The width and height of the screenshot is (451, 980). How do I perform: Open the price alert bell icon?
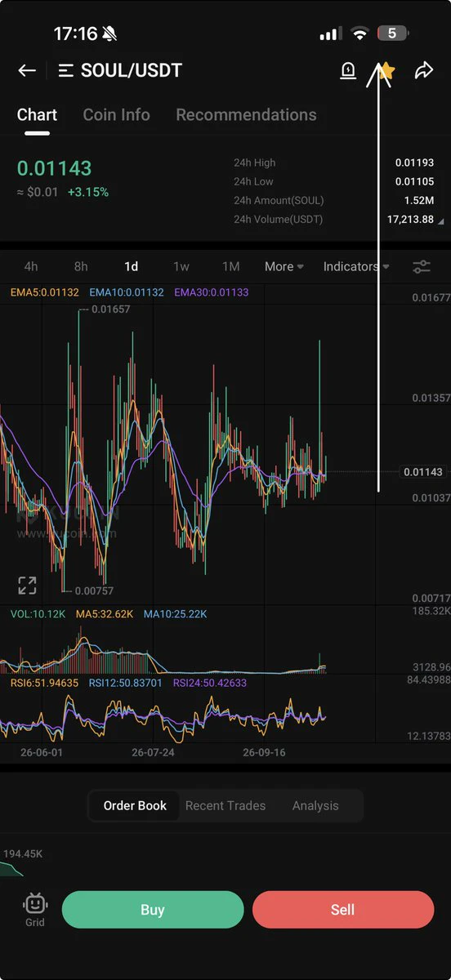(x=348, y=71)
